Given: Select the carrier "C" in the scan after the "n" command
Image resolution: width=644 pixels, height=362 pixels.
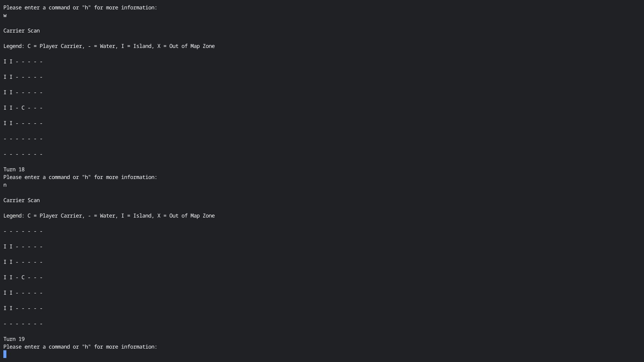Looking at the screenshot, I should point(23,277).
